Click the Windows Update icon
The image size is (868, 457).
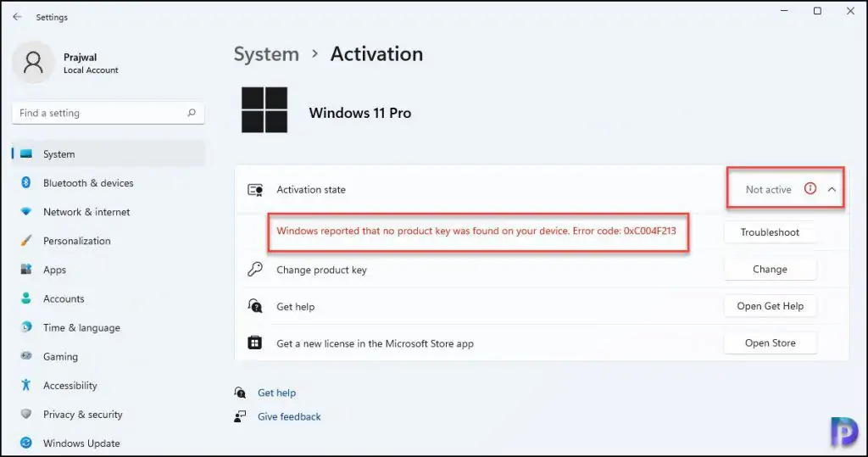point(26,443)
